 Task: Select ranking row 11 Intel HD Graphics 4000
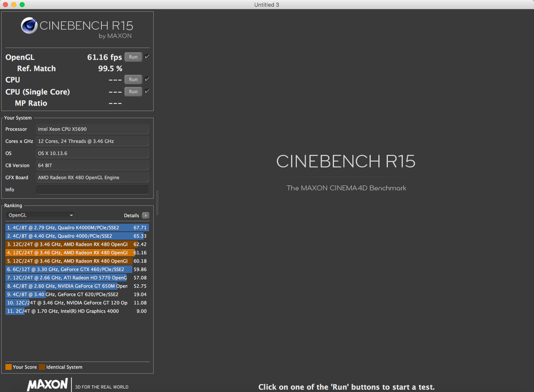coord(77,311)
